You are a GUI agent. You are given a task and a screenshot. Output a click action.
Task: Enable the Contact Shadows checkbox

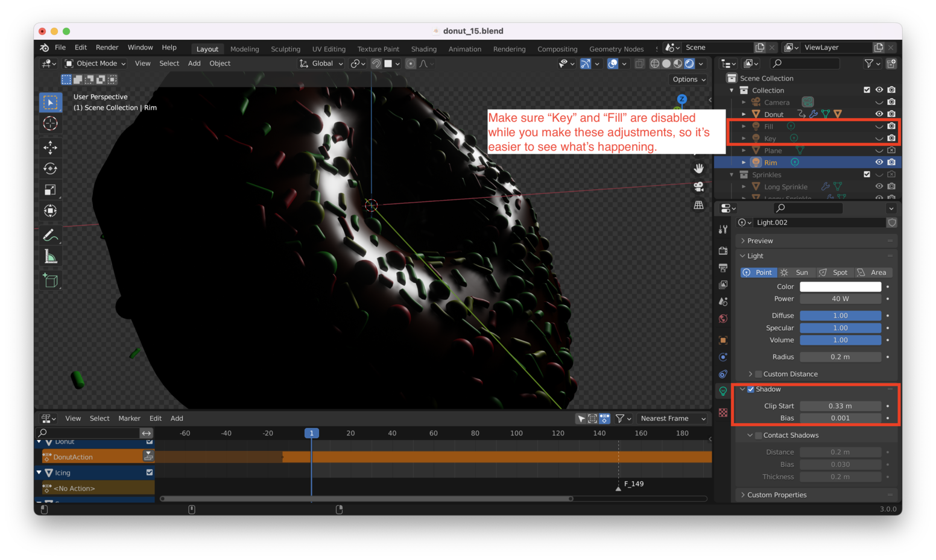click(759, 435)
